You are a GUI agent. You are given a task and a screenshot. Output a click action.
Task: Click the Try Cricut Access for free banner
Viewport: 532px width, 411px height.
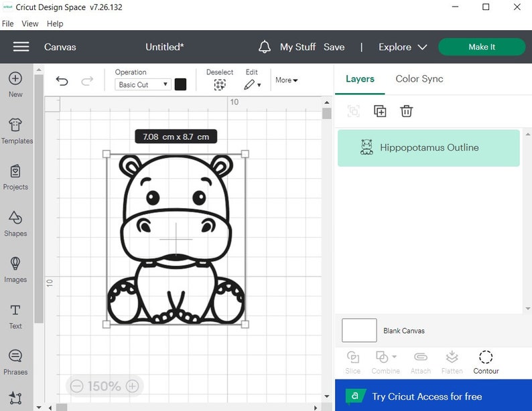tap(434, 395)
